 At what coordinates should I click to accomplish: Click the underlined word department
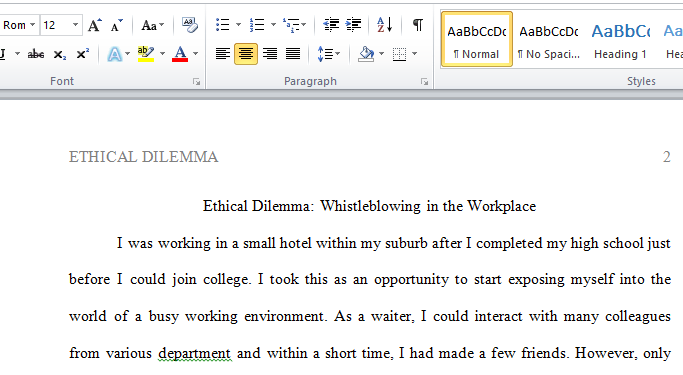[194, 353]
